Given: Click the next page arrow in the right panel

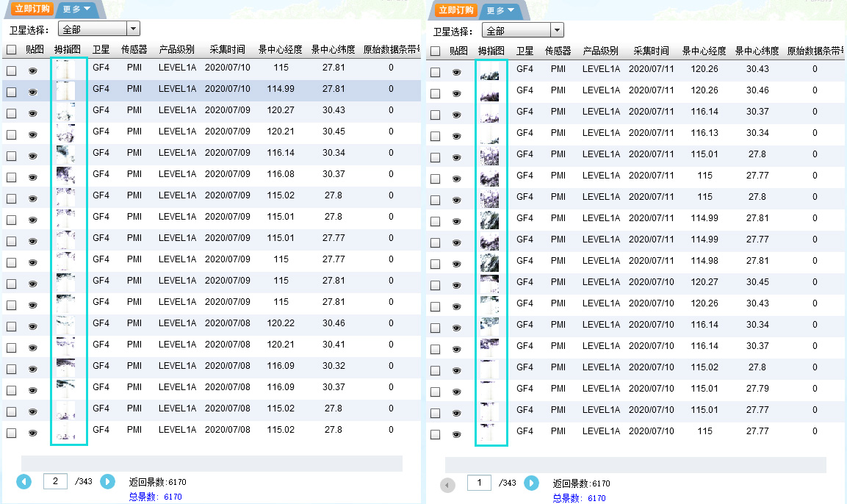Looking at the screenshot, I should 531,484.
